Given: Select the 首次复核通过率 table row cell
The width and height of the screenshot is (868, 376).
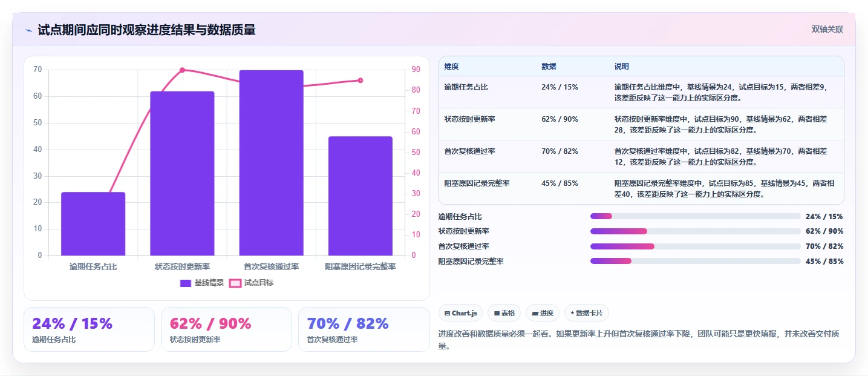Looking at the screenshot, I should [x=488, y=156].
